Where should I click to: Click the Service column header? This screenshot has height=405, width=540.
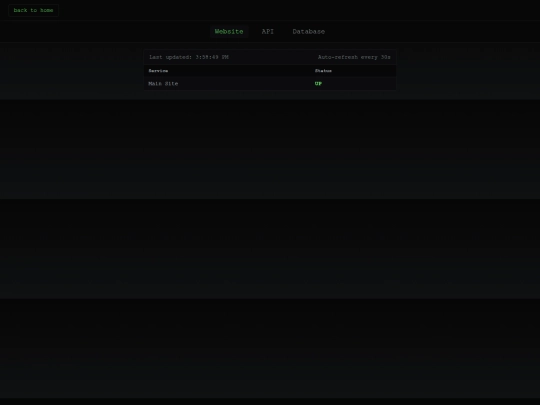tap(158, 71)
